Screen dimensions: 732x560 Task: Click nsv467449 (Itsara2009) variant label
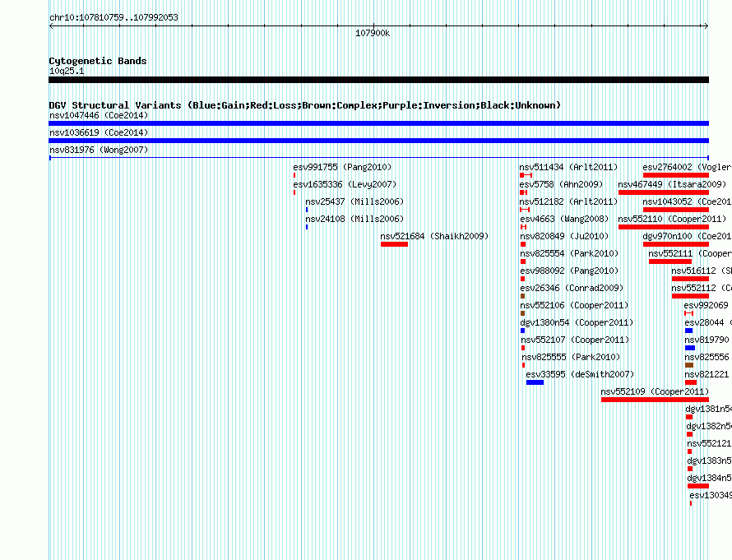coord(672,184)
